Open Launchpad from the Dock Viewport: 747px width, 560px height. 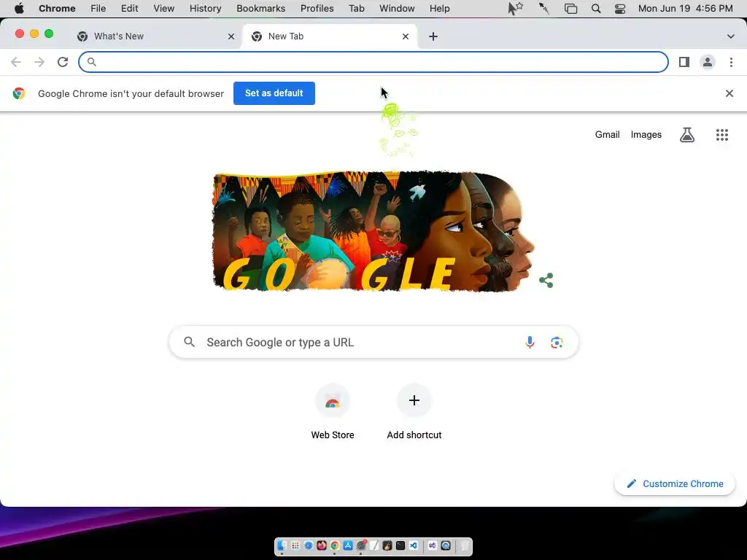(295, 545)
